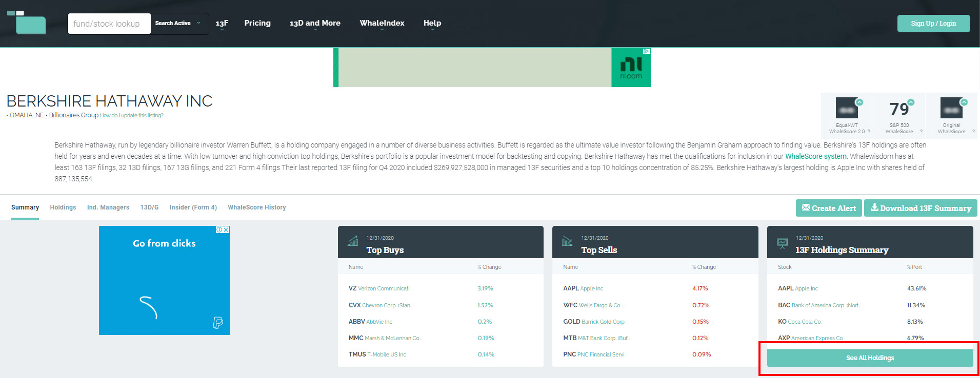Click the Name header in Top Sells
This screenshot has width=980, height=378.
point(570,267)
